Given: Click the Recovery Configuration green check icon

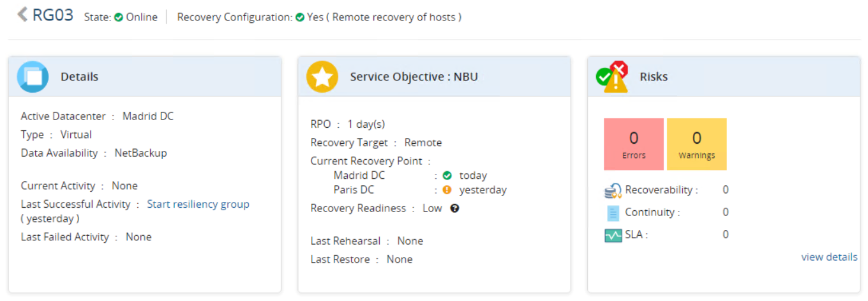Looking at the screenshot, I should (x=300, y=18).
